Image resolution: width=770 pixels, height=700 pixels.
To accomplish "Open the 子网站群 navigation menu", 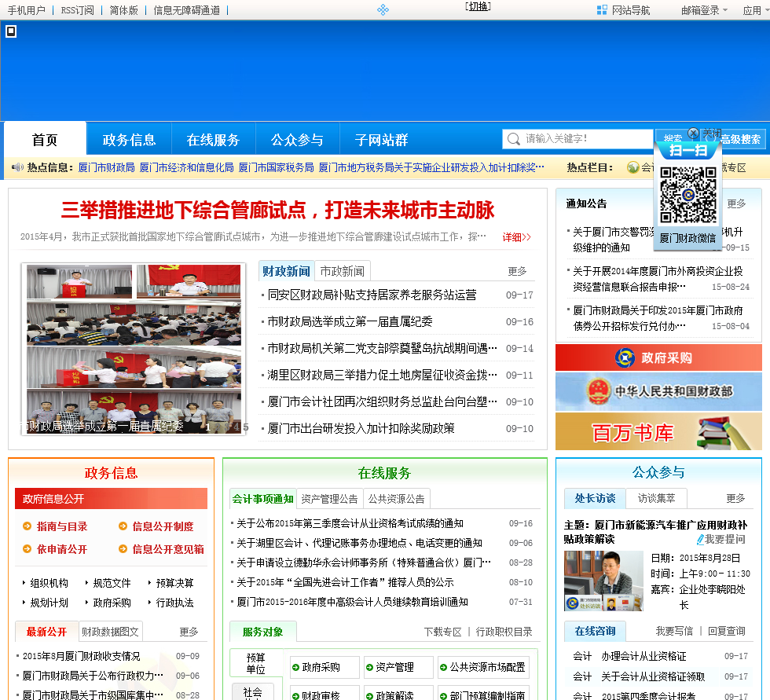I will (x=382, y=140).
